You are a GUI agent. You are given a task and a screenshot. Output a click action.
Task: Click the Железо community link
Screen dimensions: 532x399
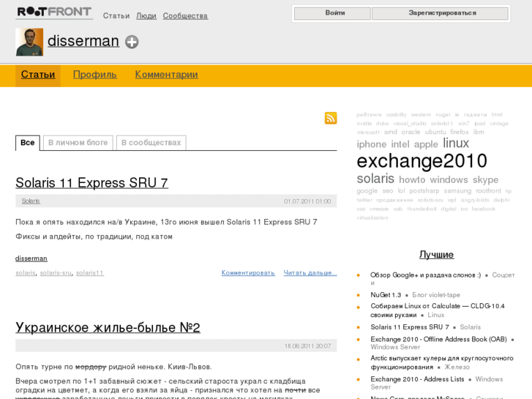click(457, 367)
